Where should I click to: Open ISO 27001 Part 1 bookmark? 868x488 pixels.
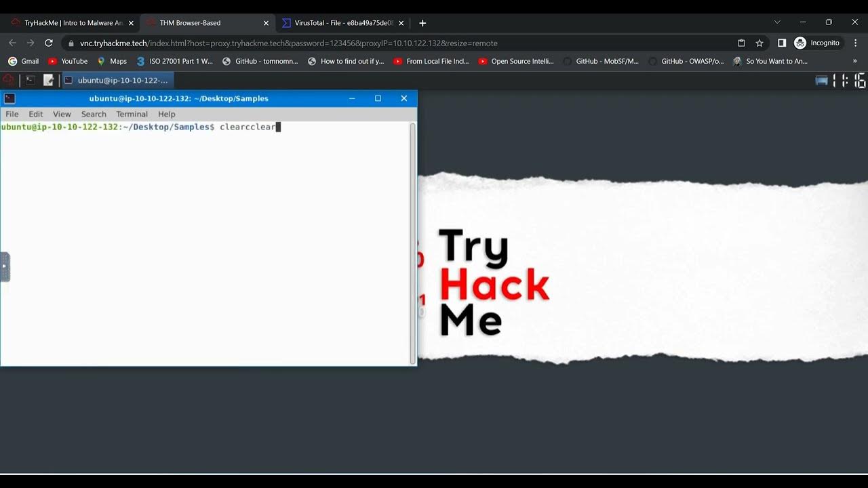point(174,61)
